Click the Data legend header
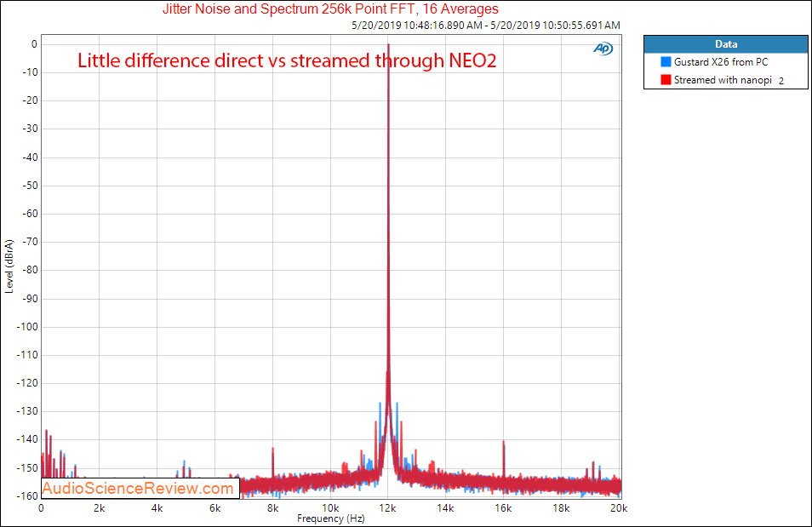812x527 pixels. point(726,44)
